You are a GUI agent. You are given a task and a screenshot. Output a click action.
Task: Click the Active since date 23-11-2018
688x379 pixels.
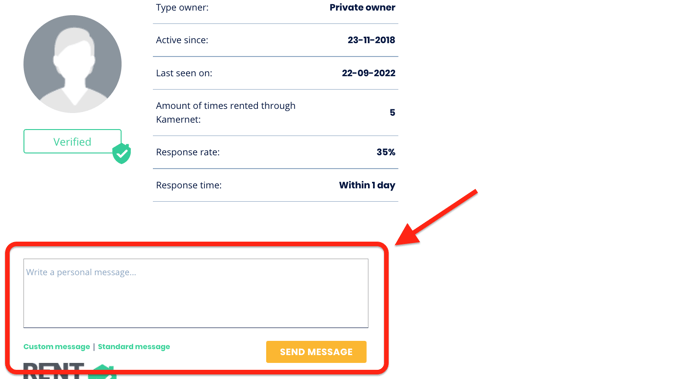click(371, 40)
